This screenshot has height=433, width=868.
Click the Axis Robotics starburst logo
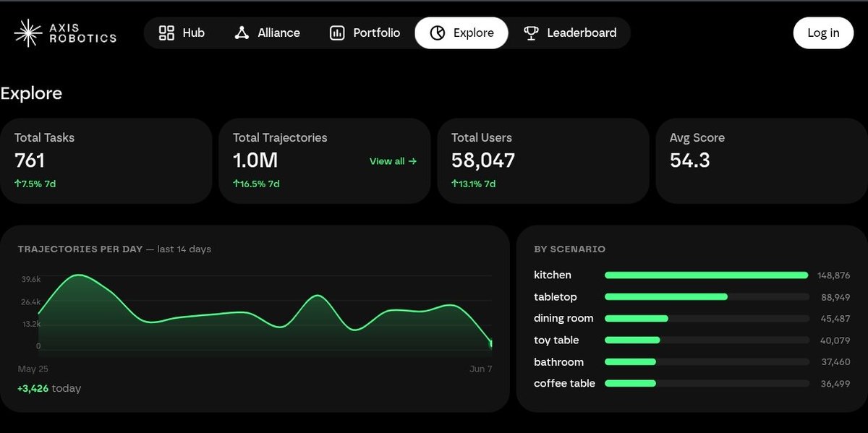(28, 33)
